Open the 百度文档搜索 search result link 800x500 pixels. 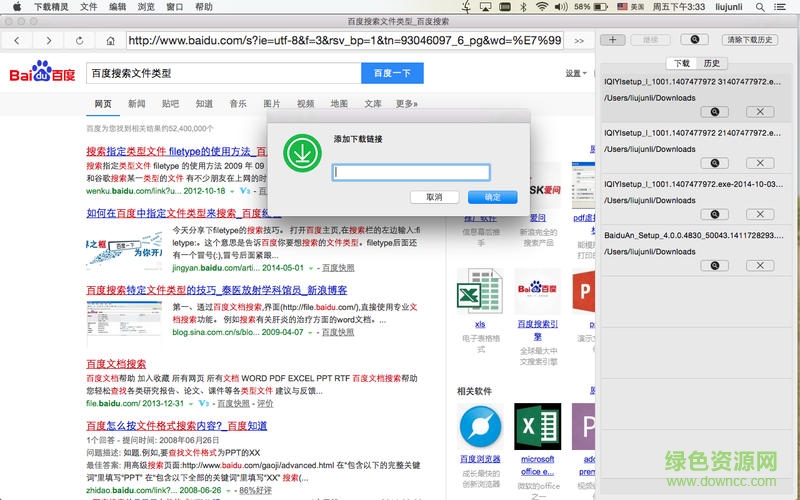(116, 364)
